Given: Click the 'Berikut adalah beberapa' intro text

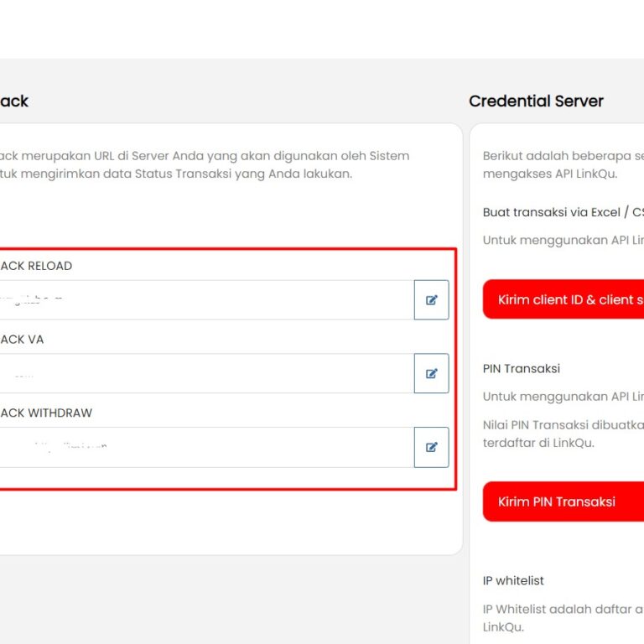Looking at the screenshot, I should 562,156.
